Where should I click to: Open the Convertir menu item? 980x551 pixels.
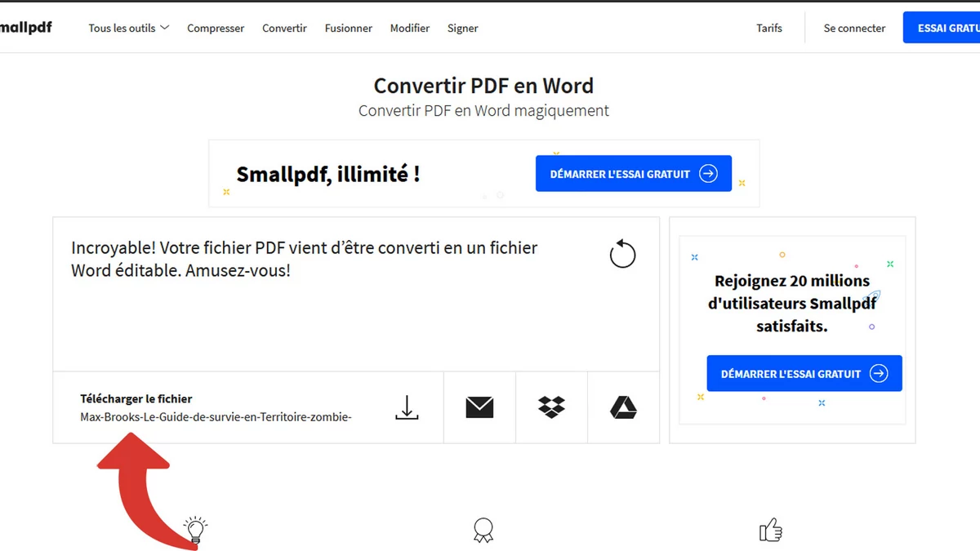[284, 28]
